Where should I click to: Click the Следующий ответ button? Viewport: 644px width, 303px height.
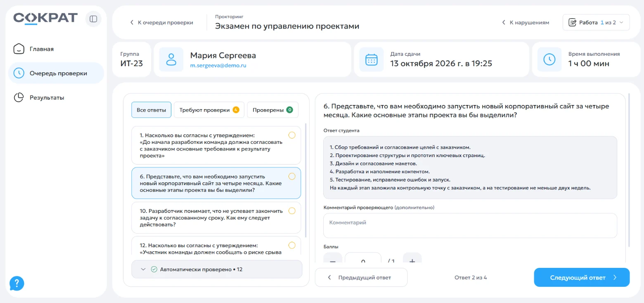pos(582,277)
